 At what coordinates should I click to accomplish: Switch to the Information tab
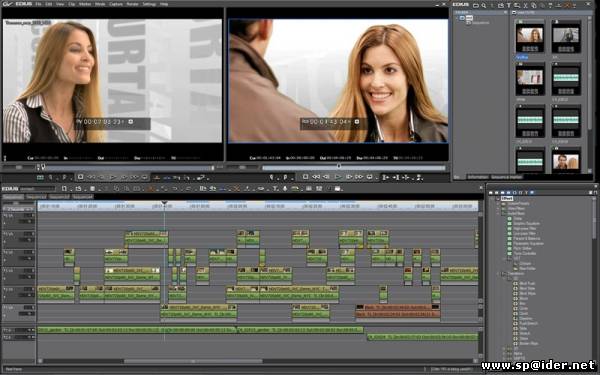pos(478,177)
